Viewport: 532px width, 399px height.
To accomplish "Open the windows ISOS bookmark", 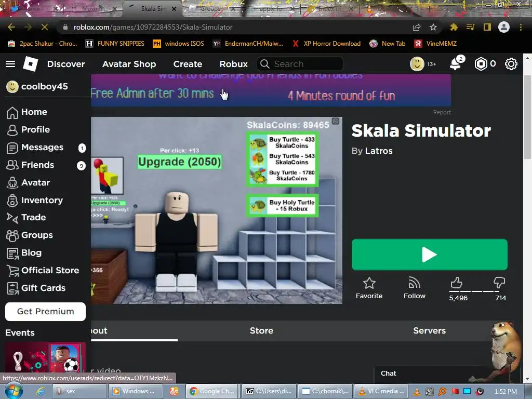I will (179, 44).
